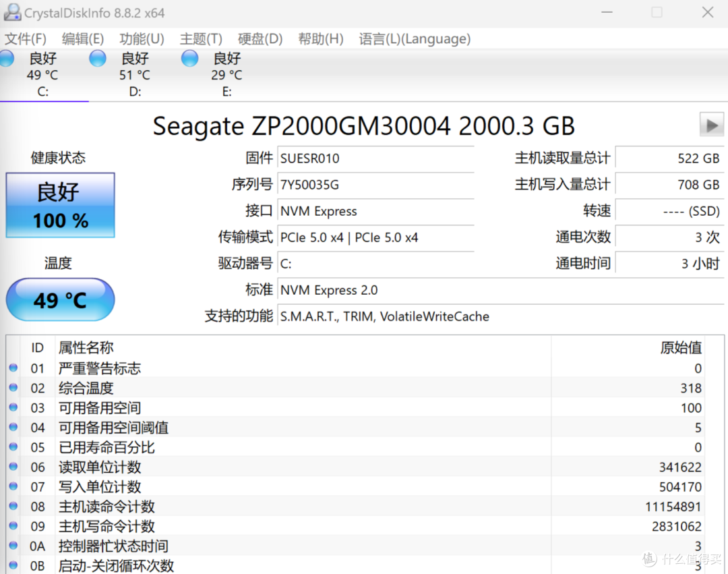Viewport: 728px width, 574px height.
Task: Open the 主题(T) menu
Action: [x=201, y=38]
